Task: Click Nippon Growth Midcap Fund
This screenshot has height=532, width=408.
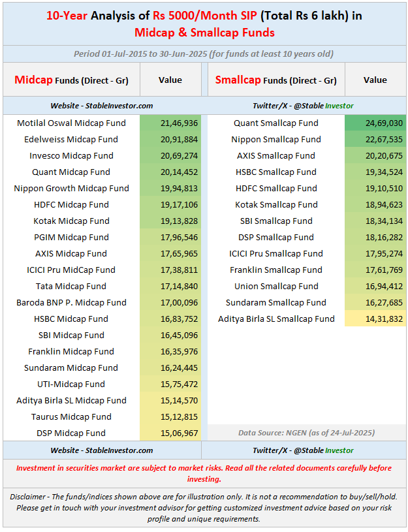Action: coord(71,188)
